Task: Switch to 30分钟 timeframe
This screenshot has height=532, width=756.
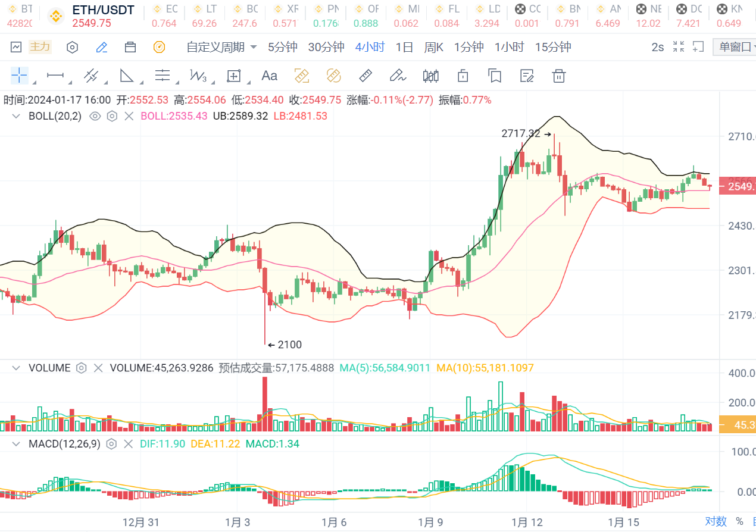Action: coord(326,47)
